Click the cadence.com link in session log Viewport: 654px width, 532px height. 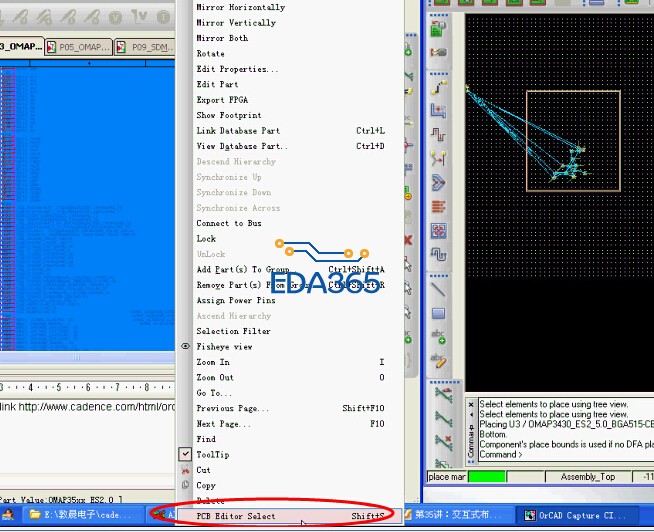[96, 406]
